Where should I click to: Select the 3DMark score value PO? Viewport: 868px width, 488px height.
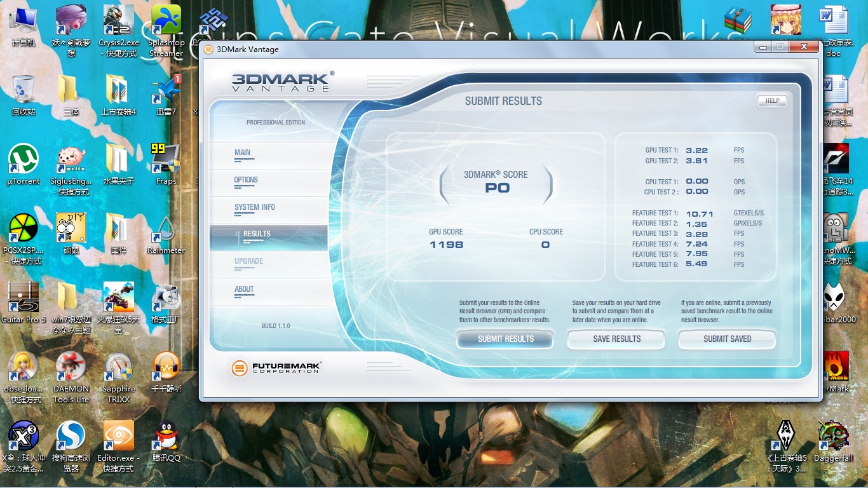point(498,188)
